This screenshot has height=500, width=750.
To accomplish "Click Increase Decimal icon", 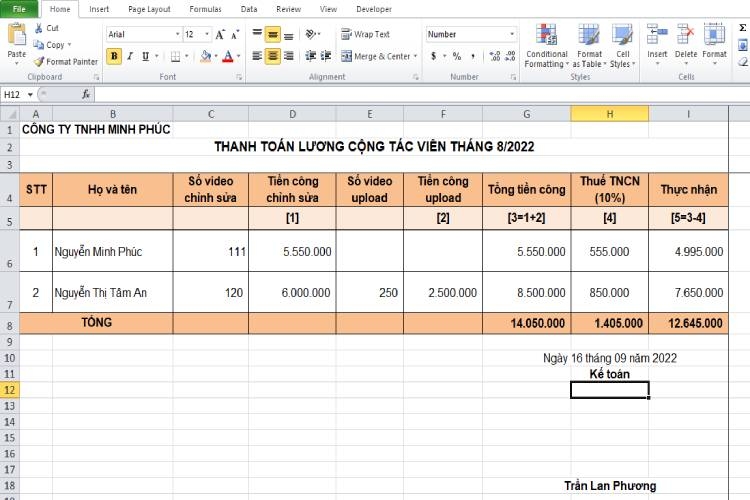I will [495, 56].
